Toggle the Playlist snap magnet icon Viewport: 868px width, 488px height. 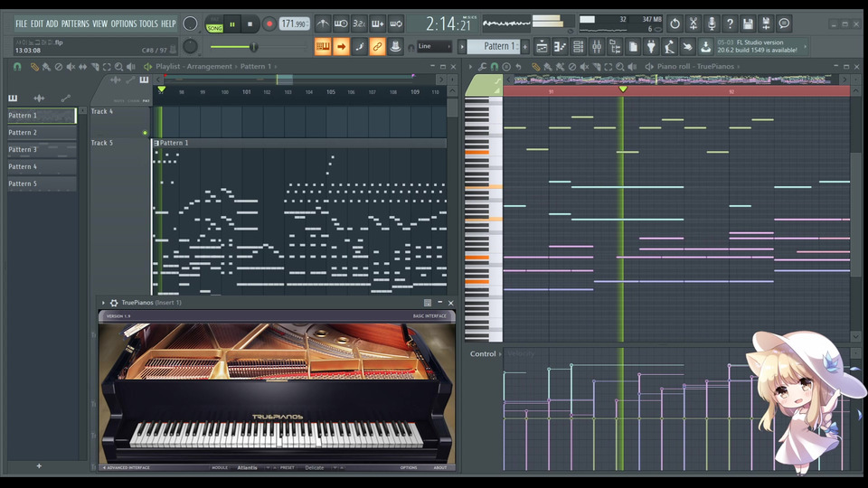click(17, 67)
